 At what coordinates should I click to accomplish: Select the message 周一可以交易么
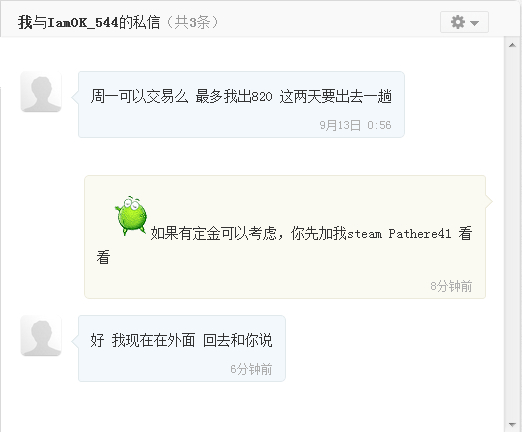point(241,97)
